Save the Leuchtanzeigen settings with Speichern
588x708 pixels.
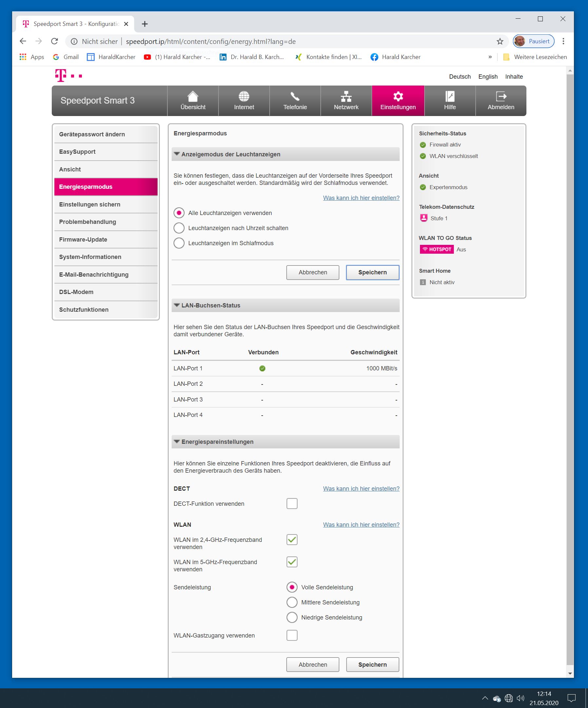pos(372,272)
